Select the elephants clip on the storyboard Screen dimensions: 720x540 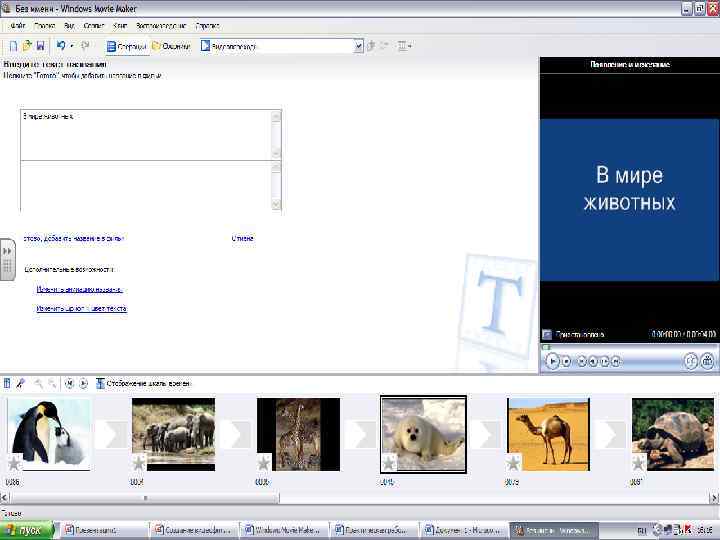[174, 434]
